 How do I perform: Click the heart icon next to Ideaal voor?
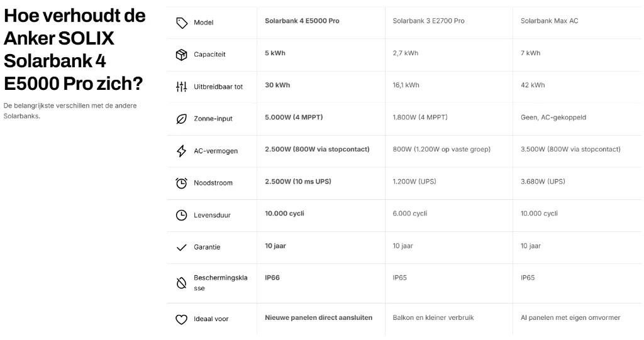point(182,319)
